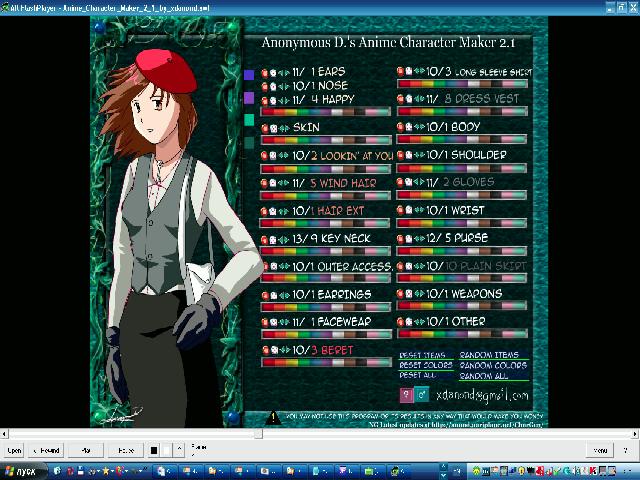
Task: Click the red reset icon beside BERET
Action: point(265,350)
